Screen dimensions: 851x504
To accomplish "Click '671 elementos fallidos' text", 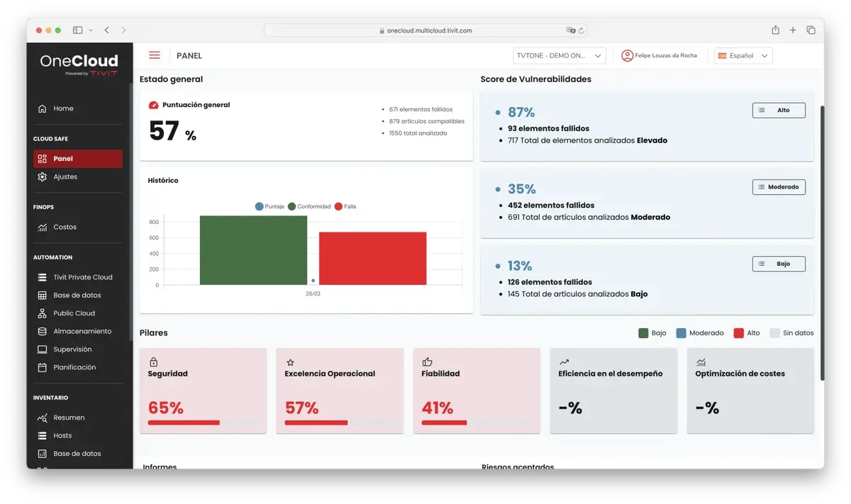I will pos(421,109).
